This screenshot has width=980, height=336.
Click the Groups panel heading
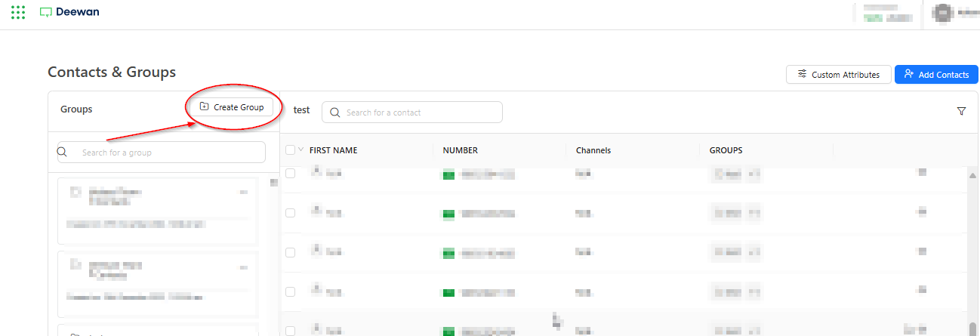[x=76, y=109]
